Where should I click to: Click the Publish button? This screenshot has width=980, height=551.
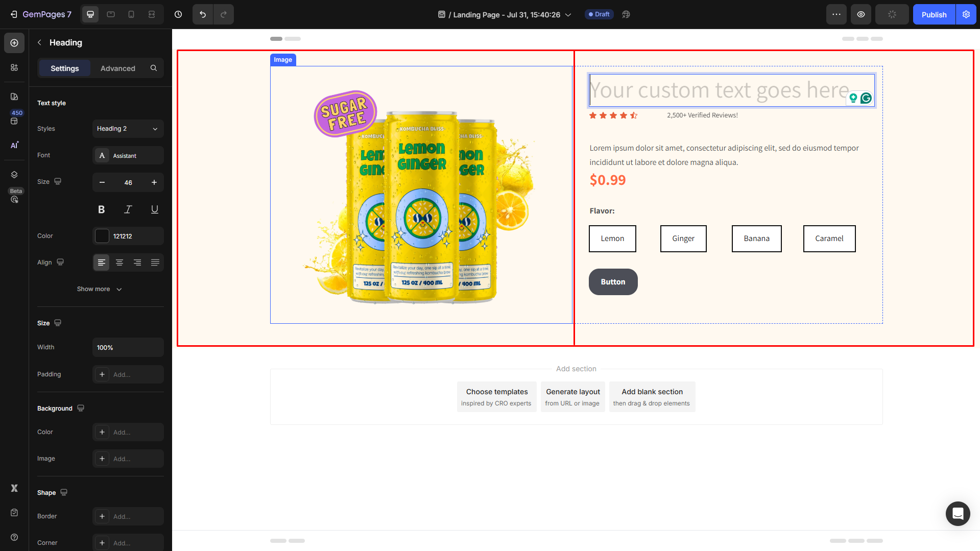(x=934, y=14)
